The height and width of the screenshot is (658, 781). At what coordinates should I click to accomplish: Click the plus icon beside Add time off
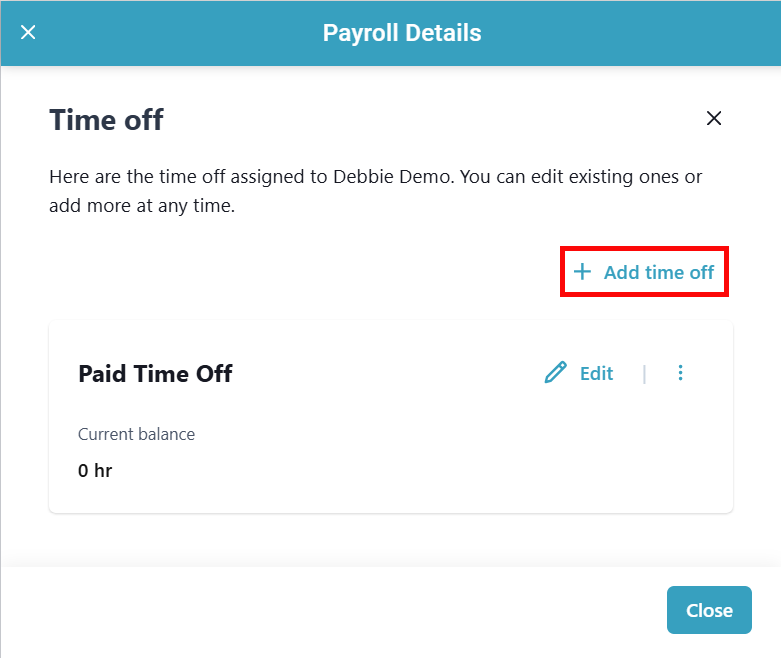[x=582, y=272]
